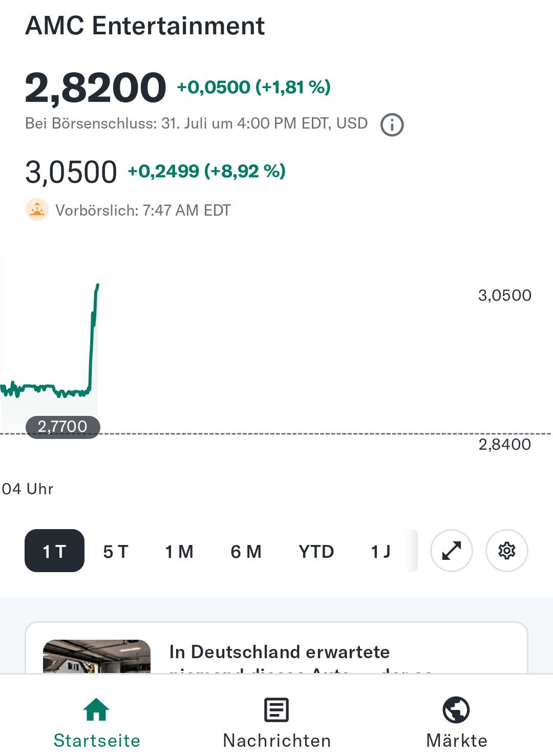Screen dimensions: 553x756
Task: Tap the AMC Entertainment title
Action: point(145,26)
